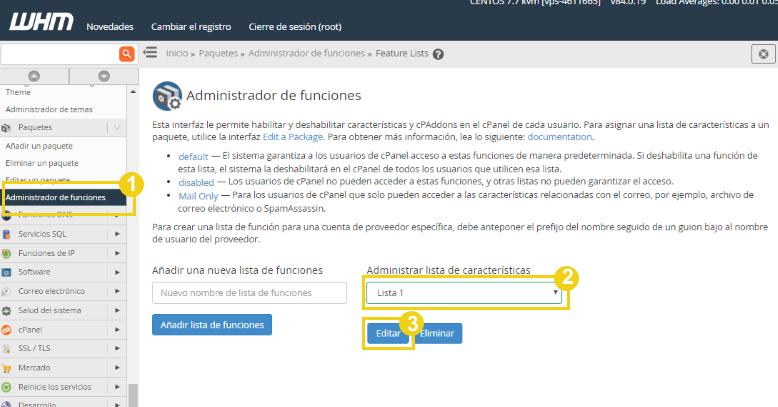Click the Mercado sidebar label
Image resolution: width=778 pixels, height=407 pixels.
point(34,368)
